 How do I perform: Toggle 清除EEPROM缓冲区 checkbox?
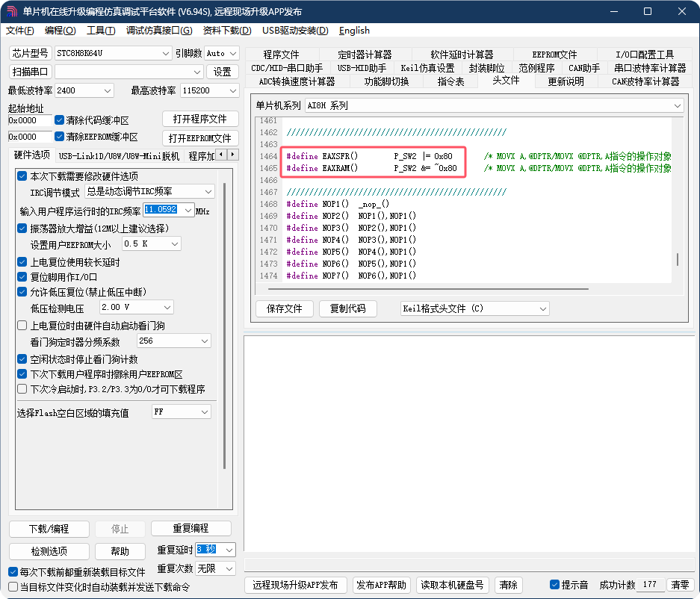pyautogui.click(x=59, y=136)
